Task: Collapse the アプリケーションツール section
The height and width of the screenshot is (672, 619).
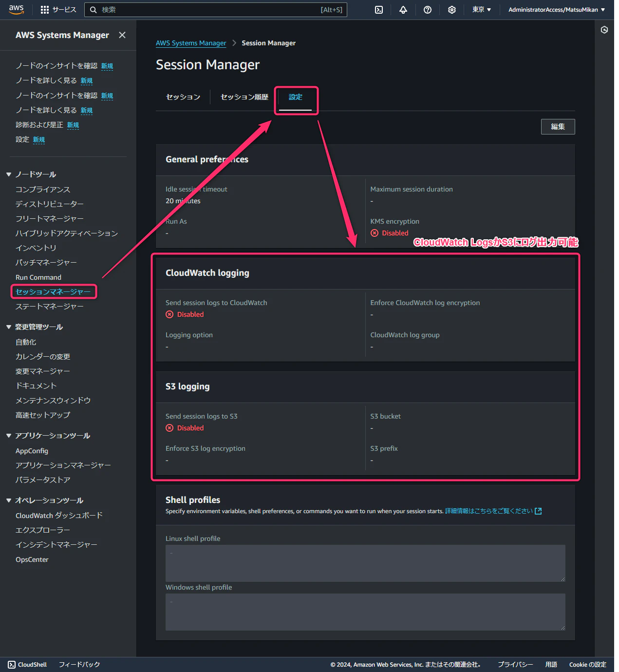Action: coord(9,436)
